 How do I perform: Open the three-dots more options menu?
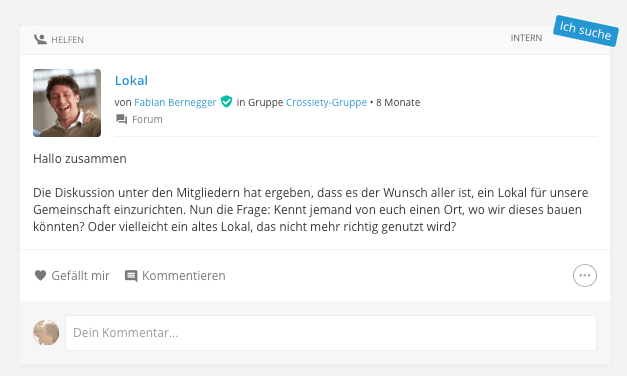click(585, 275)
